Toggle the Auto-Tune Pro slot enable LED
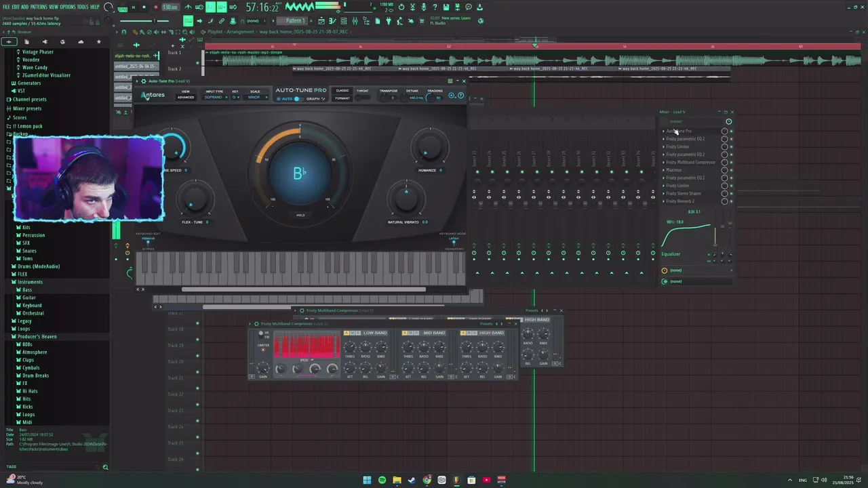Viewport: 868px width, 488px height. 731,131
